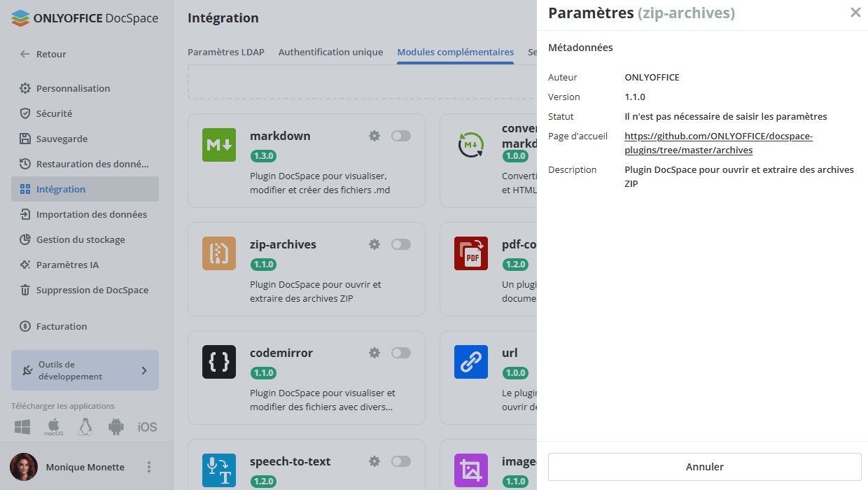Click the Annuler button
This screenshot has height=490, width=868.
coord(705,467)
